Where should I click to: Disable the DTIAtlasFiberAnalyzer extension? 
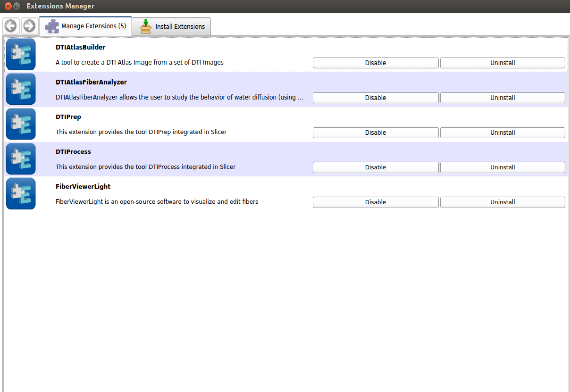click(375, 98)
